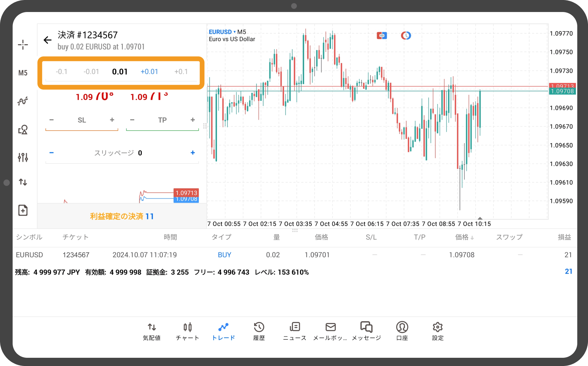Go back from the close order panel
This screenshot has width=588, height=366.
coord(47,40)
